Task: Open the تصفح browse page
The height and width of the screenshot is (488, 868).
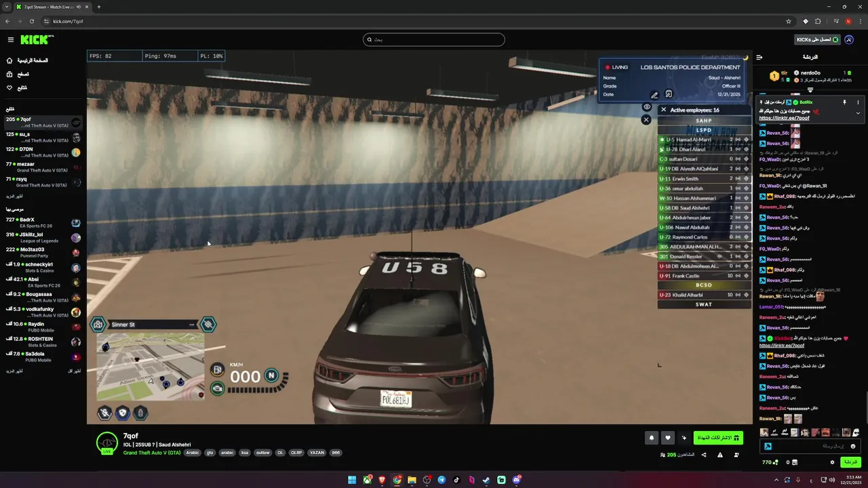Action: tap(18, 74)
